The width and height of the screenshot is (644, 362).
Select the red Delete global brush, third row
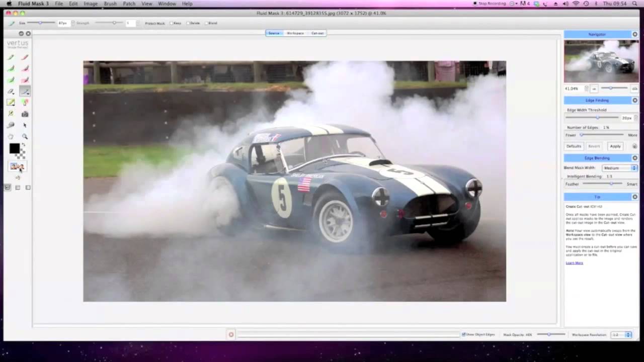coord(25,80)
